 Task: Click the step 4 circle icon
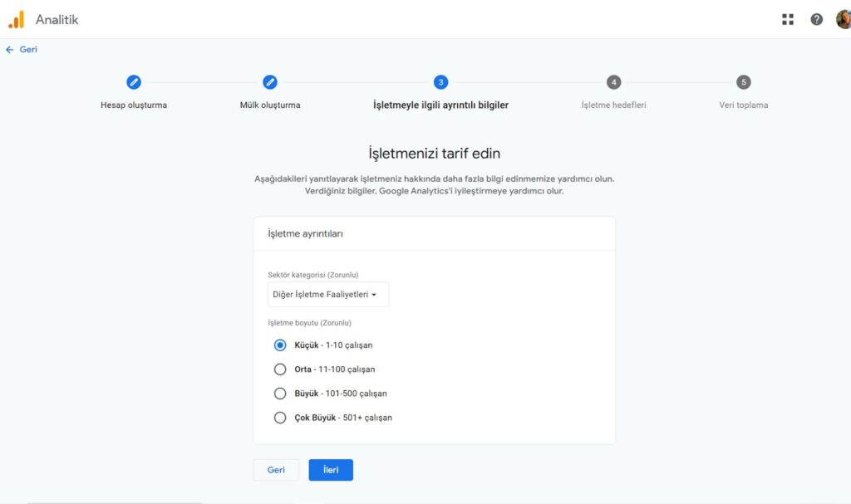[613, 82]
